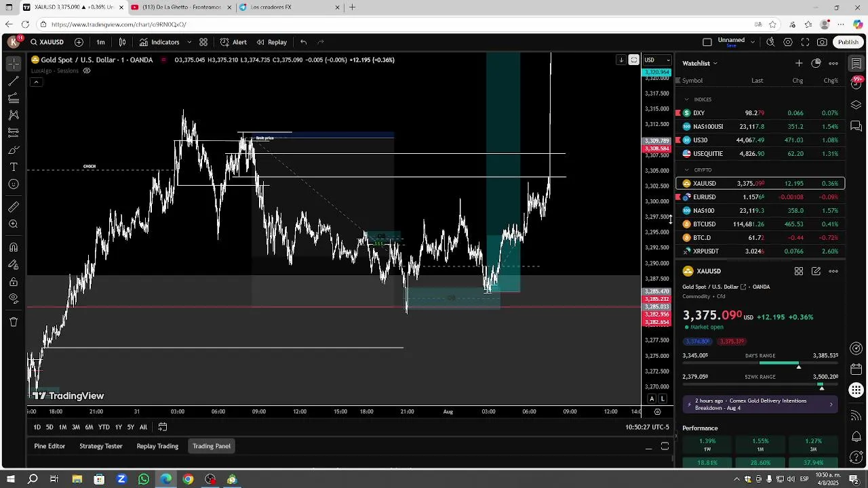
Task: Open XAUUSD symbol search
Action: coord(47,42)
